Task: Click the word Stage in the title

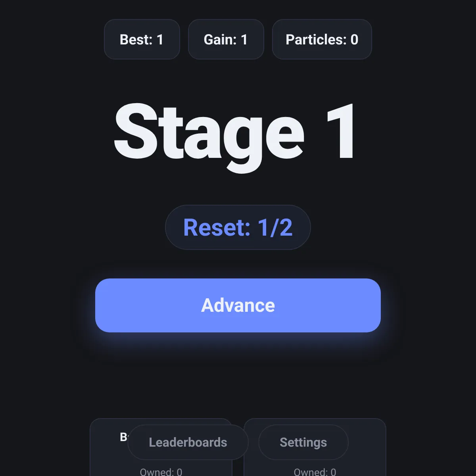Action: (209, 137)
